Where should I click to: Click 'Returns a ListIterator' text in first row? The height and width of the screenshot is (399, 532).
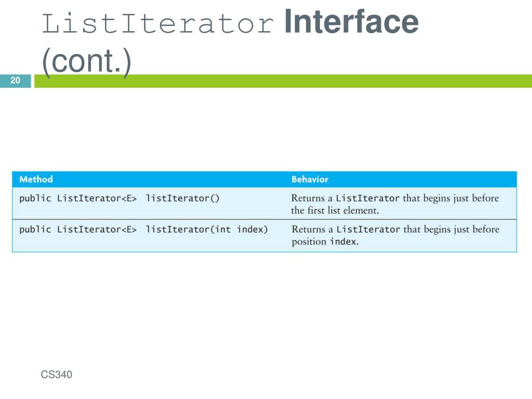pos(345,198)
